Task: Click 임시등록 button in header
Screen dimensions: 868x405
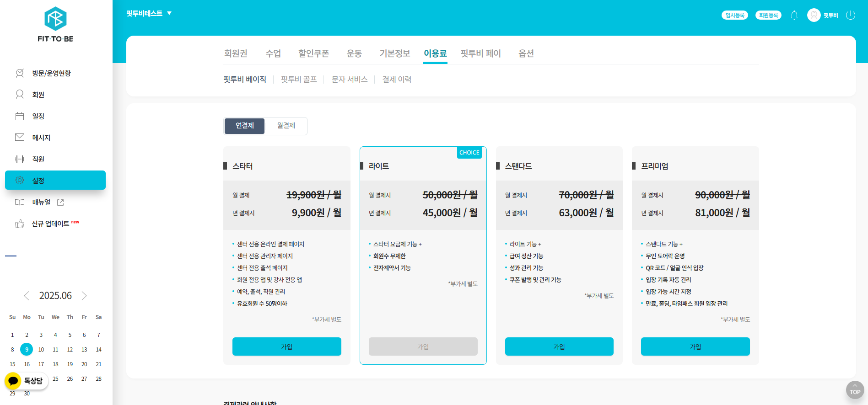Action: click(735, 15)
